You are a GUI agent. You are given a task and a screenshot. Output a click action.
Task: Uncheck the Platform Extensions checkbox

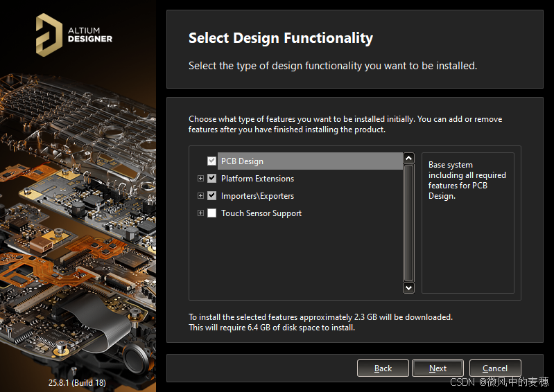coord(211,178)
